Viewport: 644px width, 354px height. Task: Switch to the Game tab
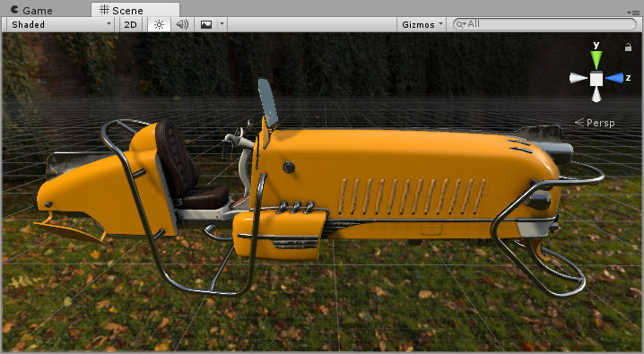[x=31, y=10]
